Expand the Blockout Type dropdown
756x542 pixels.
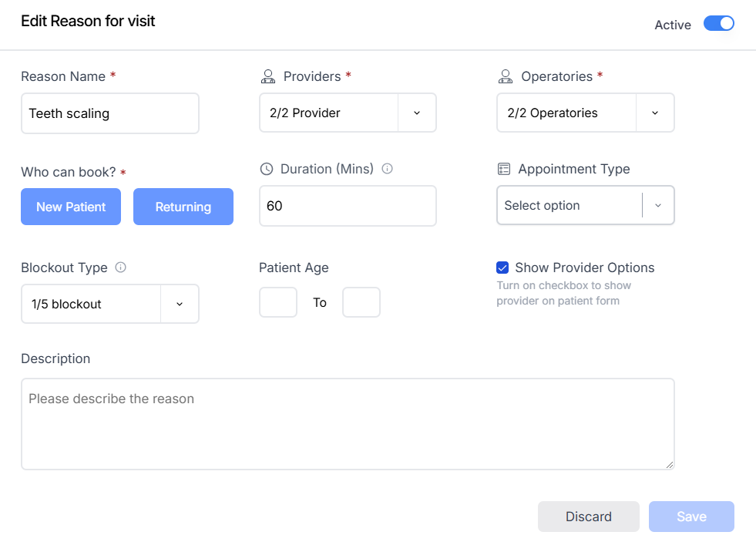(x=180, y=304)
